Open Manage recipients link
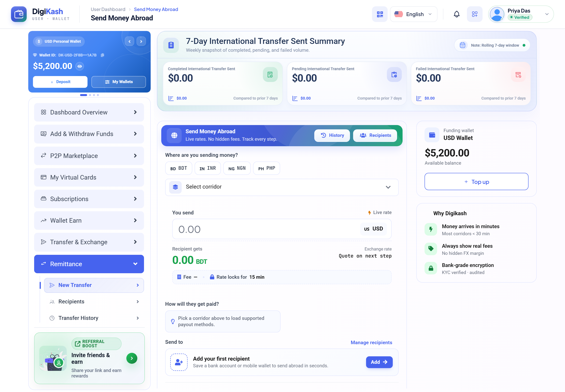The width and height of the screenshot is (565, 392). 371,342
